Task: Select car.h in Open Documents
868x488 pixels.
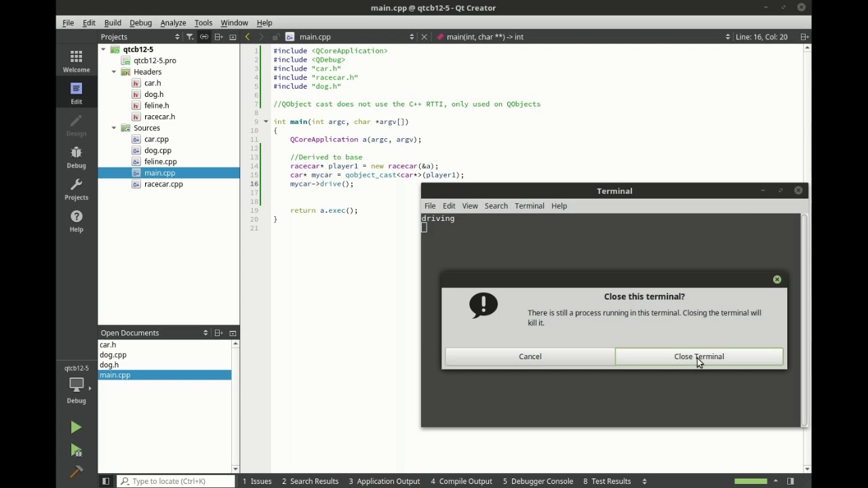Action: [108, 345]
